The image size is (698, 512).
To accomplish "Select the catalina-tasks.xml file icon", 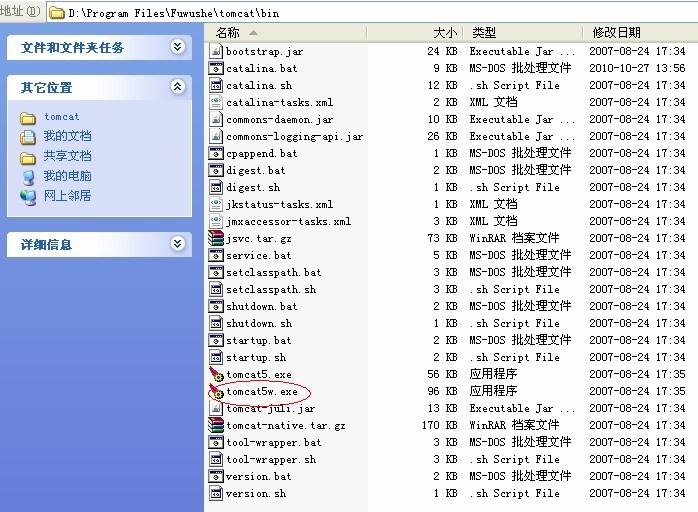I will coord(216,102).
